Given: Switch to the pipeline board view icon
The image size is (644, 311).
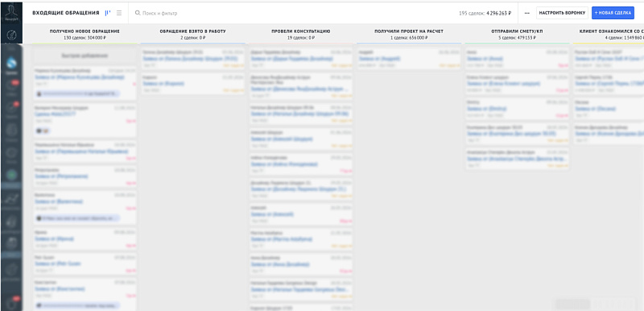Looking at the screenshot, I should click(x=108, y=13).
